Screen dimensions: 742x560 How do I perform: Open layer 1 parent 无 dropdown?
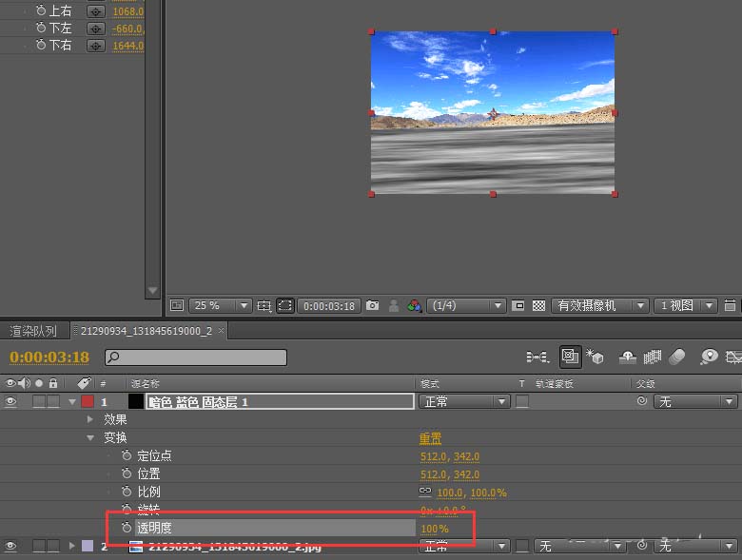point(695,401)
